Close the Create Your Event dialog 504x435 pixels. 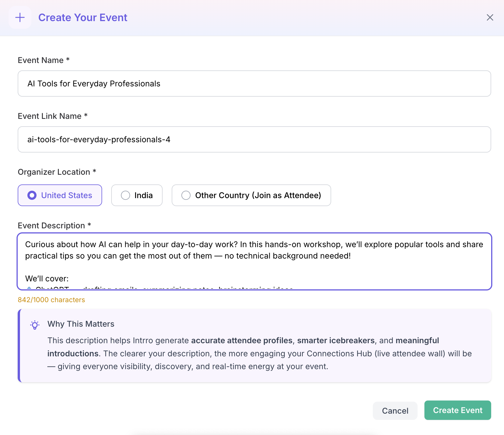point(490,18)
